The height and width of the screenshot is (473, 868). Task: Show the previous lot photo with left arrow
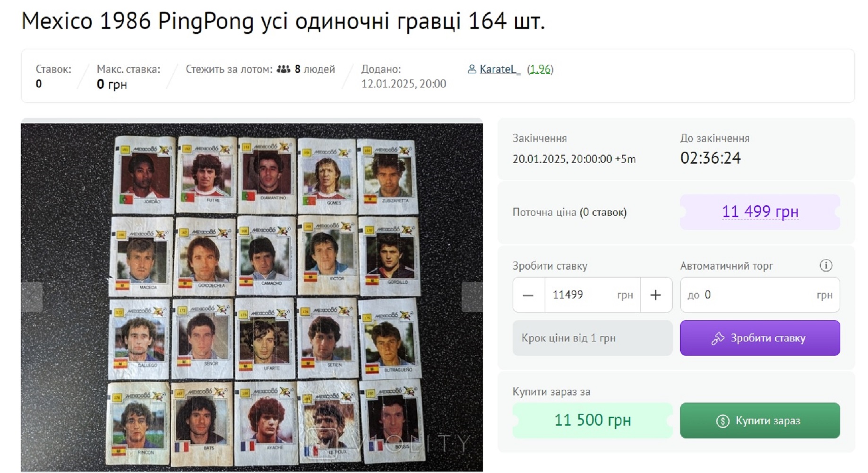click(x=32, y=297)
